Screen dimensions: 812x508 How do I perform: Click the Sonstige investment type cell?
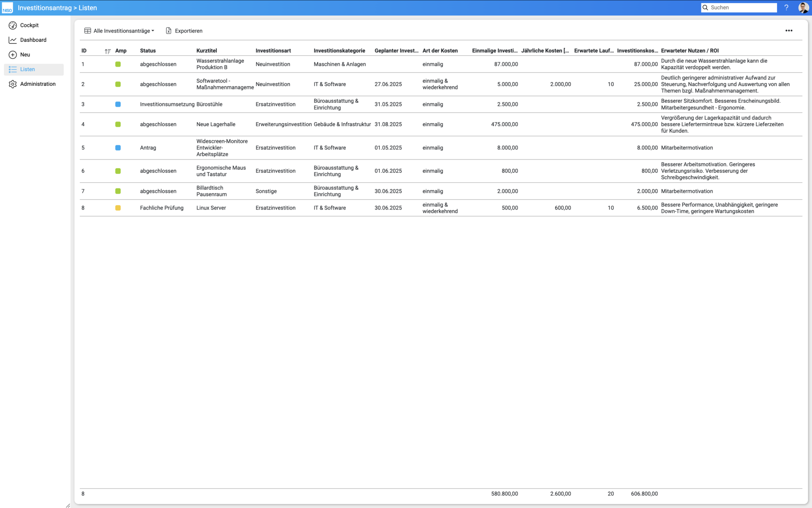[266, 191]
